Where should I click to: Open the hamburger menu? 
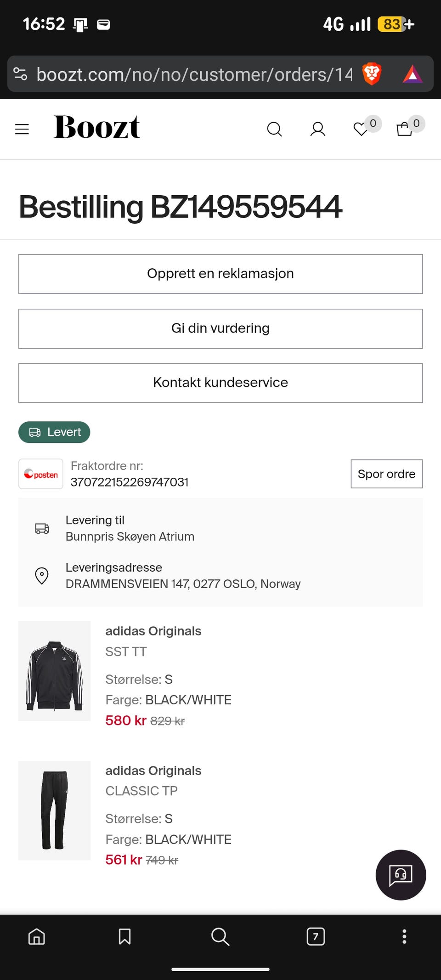[22, 129]
